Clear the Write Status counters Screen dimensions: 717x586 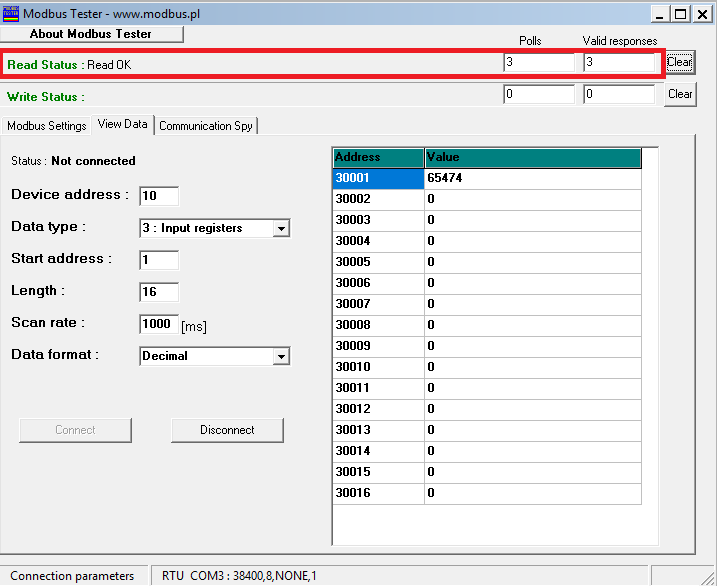tap(680, 94)
